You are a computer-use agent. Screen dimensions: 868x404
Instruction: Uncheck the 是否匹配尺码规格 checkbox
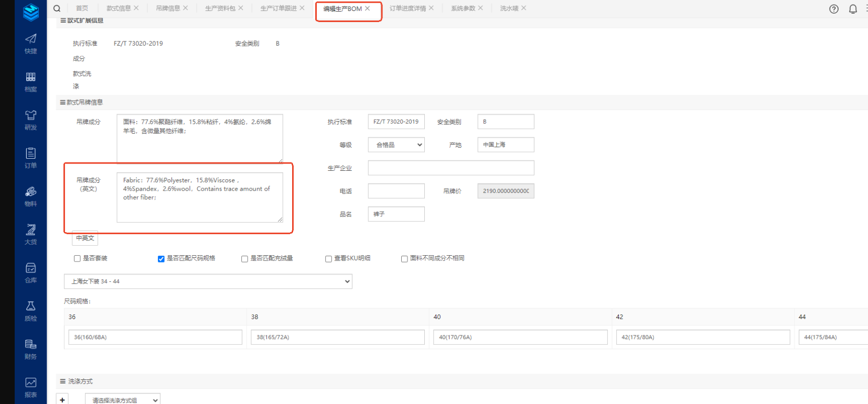tap(161, 259)
